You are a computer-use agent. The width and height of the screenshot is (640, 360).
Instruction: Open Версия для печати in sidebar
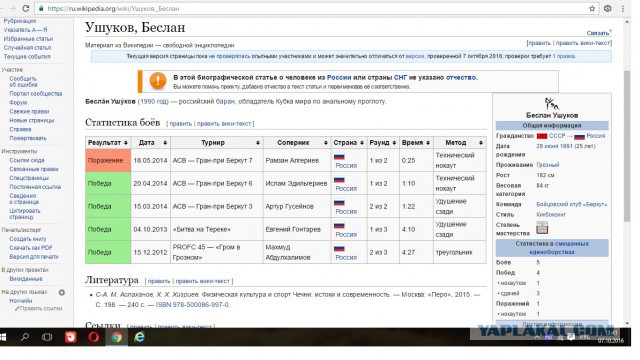pyautogui.click(x=33, y=256)
